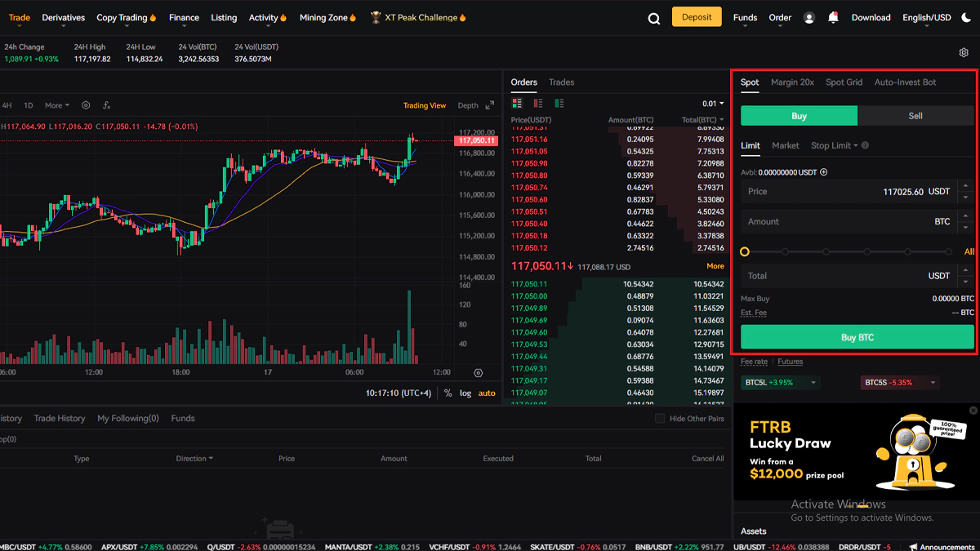Viewport: 980px width, 551px height.
Task: Click the amount percentage slider handle
Action: [x=745, y=251]
